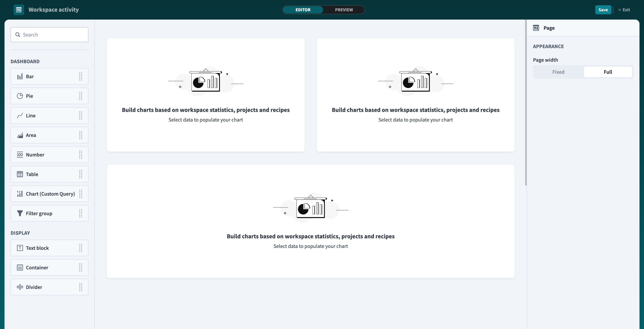
Task: Open the Container display widget
Action: coord(37,267)
